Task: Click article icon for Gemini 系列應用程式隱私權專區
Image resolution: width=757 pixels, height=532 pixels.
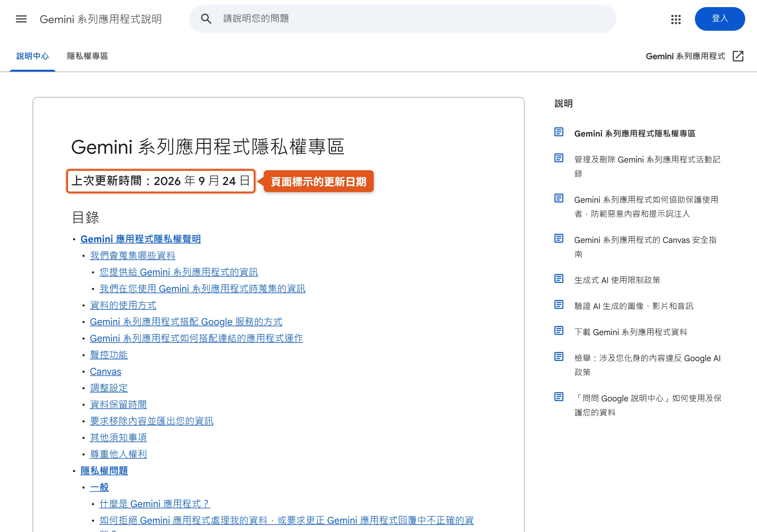Action: [559, 132]
